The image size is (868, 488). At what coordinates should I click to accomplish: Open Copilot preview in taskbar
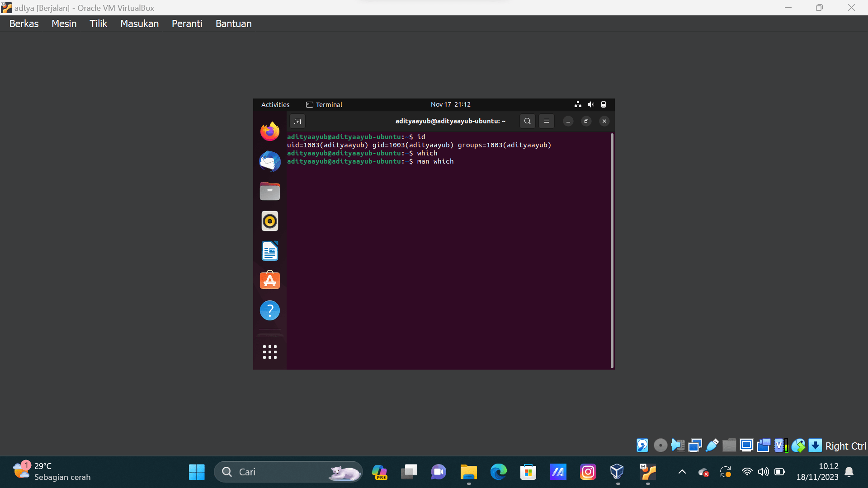[379, 472]
